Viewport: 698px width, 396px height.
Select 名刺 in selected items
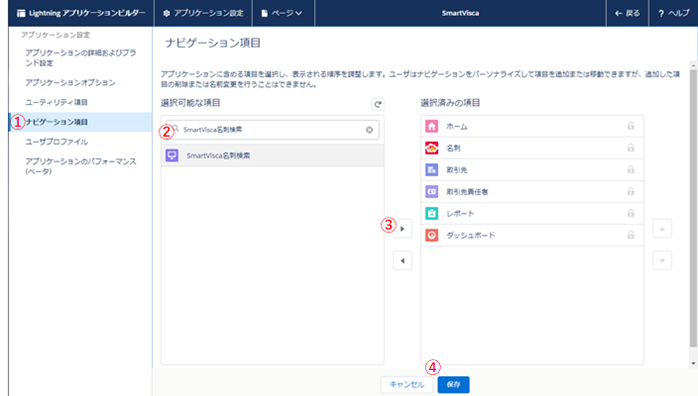(532, 148)
